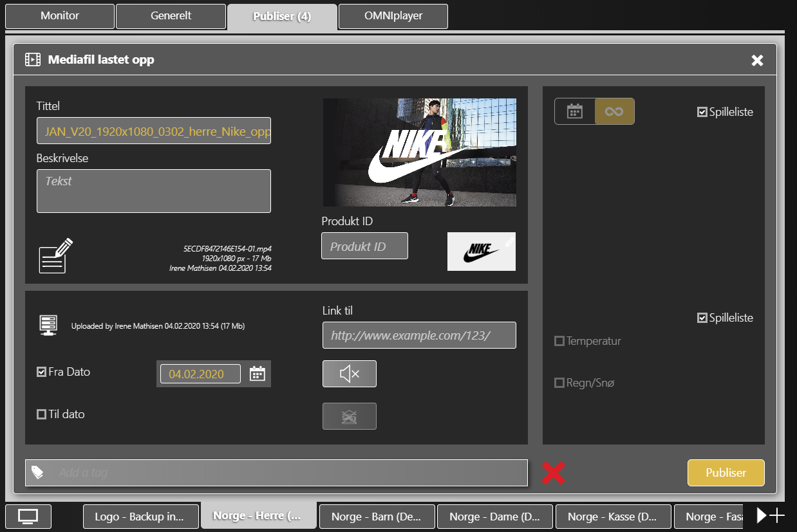This screenshot has height=532, width=797.
Task: Switch to the Generelt tab
Action: (x=171, y=16)
